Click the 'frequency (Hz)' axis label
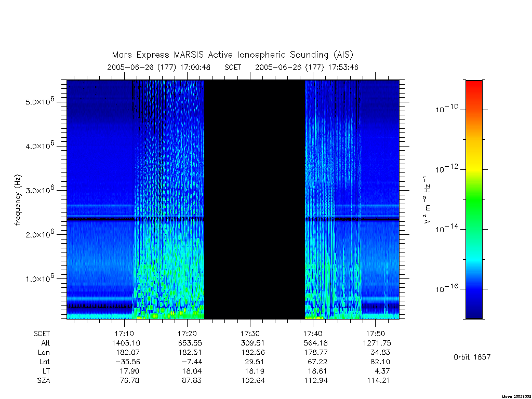The height and width of the screenshot is (399, 532). click(18, 199)
